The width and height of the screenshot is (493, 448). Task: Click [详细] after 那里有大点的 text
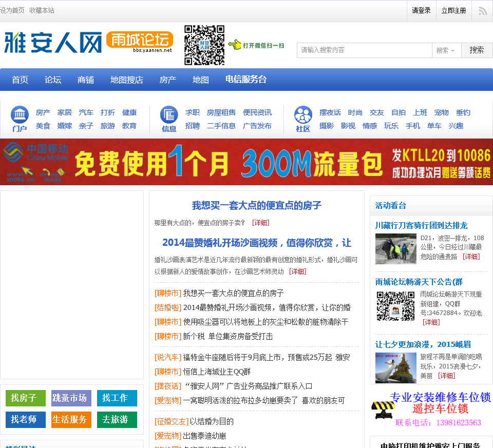pos(261,223)
